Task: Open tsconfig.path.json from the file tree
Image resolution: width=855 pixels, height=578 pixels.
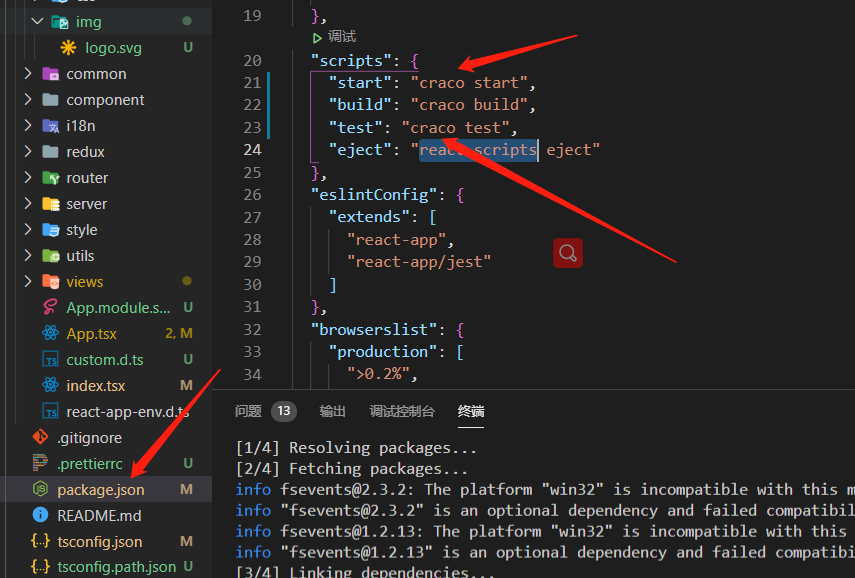Action: pos(117,567)
